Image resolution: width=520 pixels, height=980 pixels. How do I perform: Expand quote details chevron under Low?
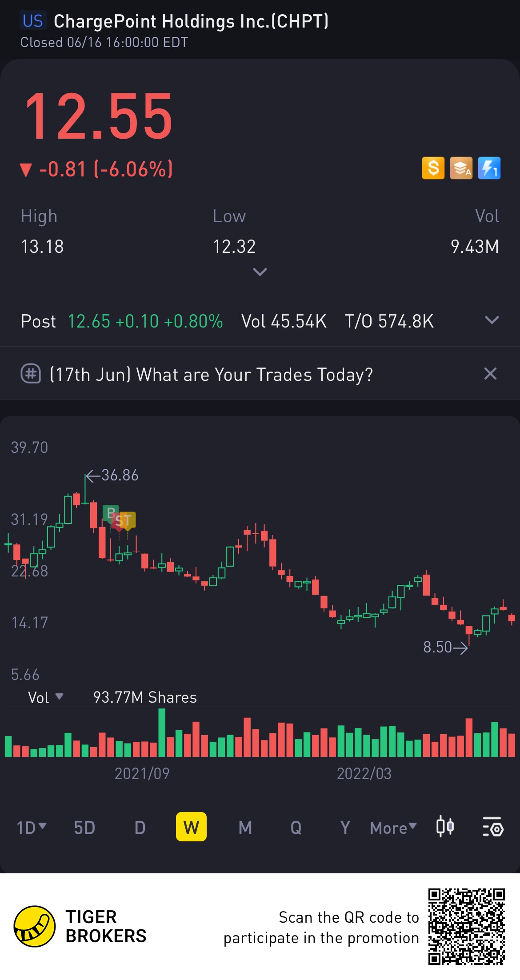(260, 272)
